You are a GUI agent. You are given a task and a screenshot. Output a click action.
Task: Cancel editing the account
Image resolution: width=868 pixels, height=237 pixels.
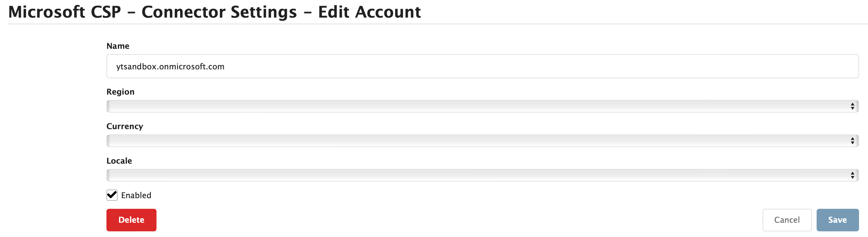point(787,220)
